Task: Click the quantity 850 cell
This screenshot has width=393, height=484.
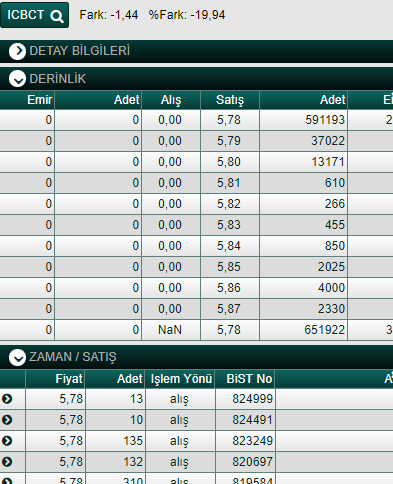Action: [304, 246]
